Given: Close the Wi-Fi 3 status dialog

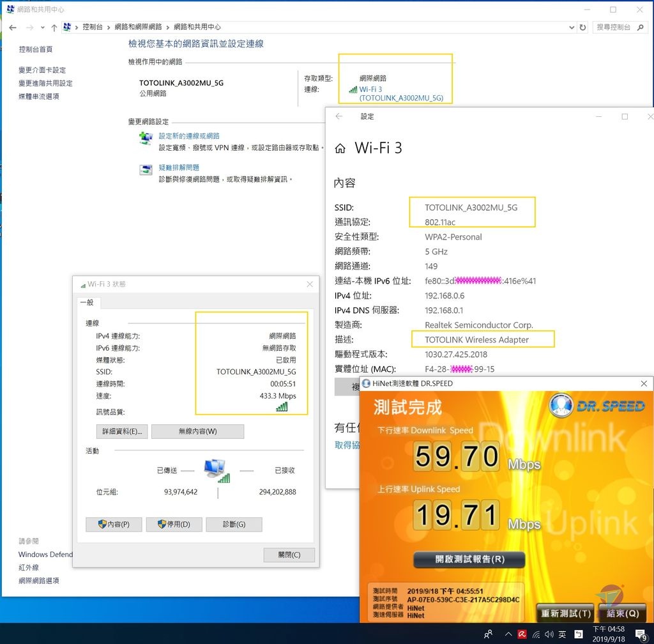Looking at the screenshot, I should click(x=310, y=284).
